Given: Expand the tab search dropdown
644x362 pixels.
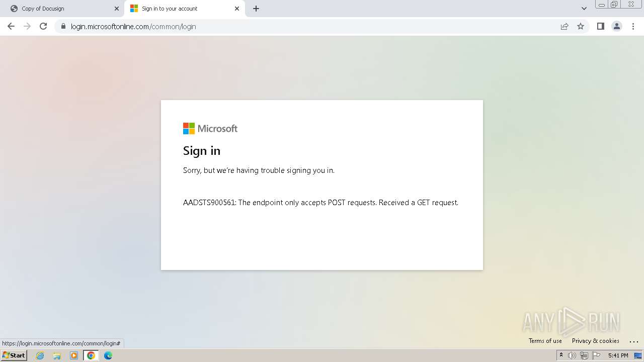Looking at the screenshot, I should coord(584,9).
